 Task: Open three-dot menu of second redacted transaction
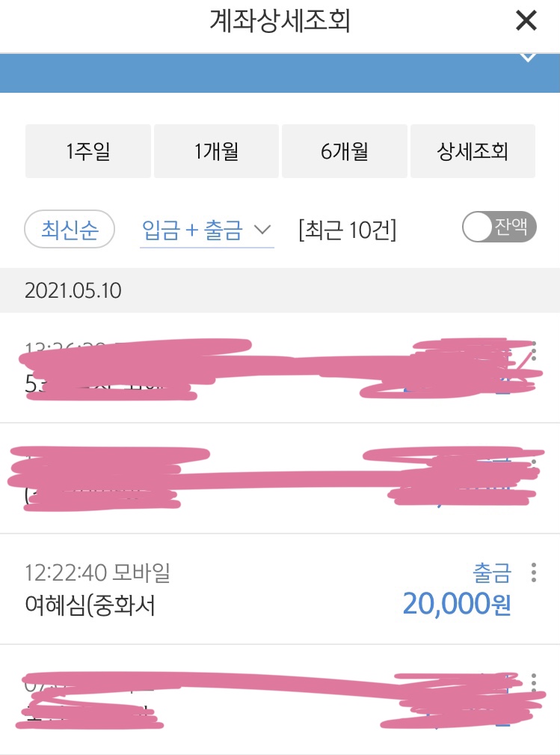(533, 463)
